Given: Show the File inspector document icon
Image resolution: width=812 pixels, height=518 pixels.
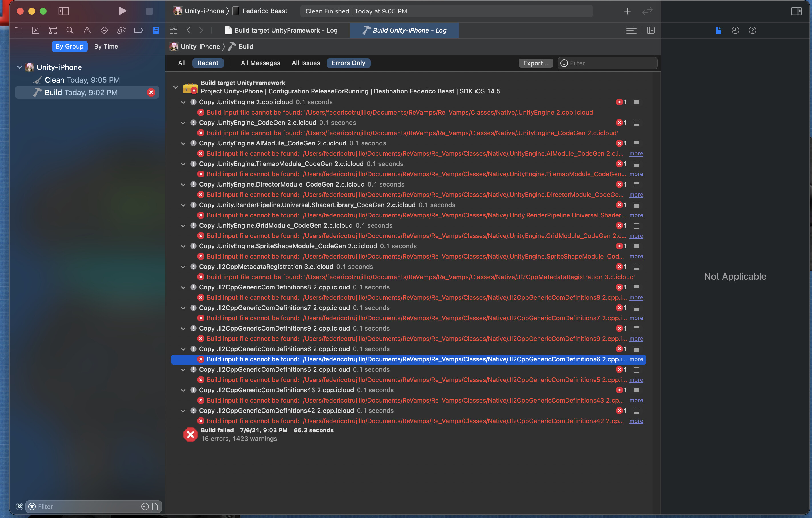Looking at the screenshot, I should pyautogui.click(x=718, y=30).
